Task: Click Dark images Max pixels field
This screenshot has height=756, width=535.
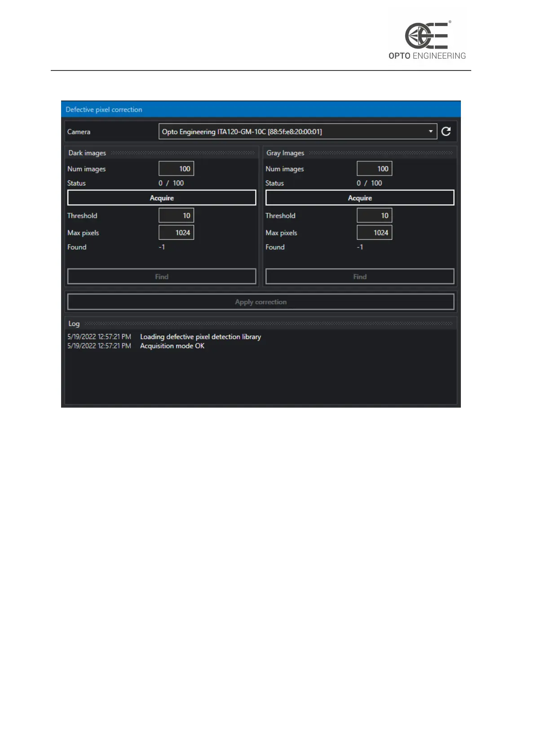Action: pos(176,233)
